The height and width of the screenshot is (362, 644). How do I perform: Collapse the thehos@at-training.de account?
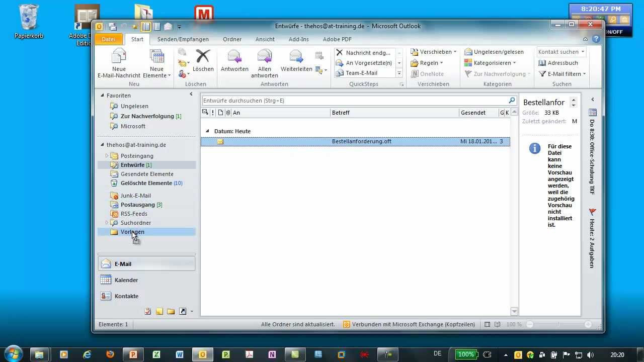pos(103,145)
